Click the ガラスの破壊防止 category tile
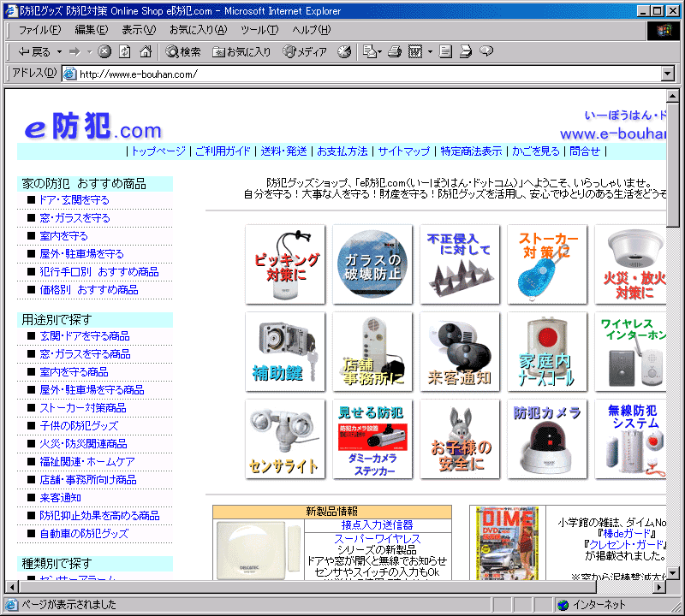This screenshot has height=616, width=685. click(x=372, y=264)
